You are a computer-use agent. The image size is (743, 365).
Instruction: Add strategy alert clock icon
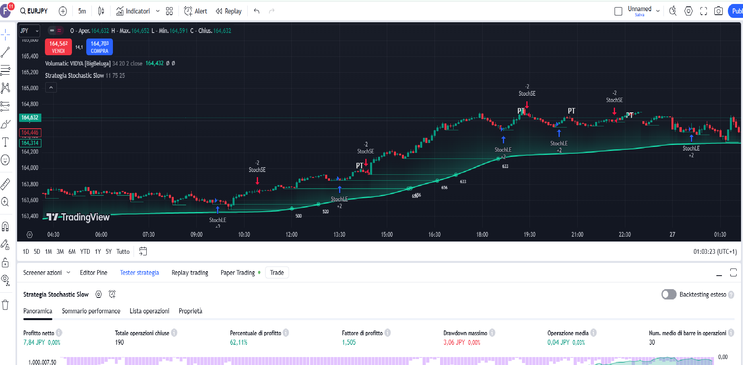click(x=112, y=295)
